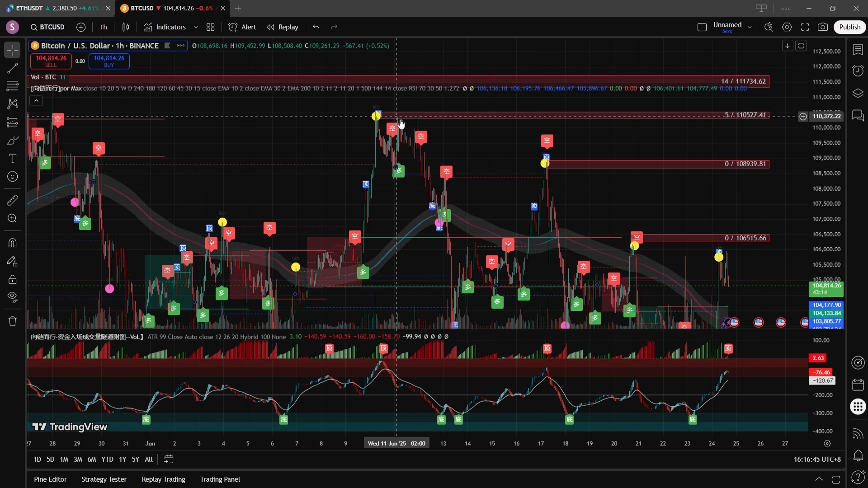Screen dimensions: 868x488
Task: Expand the Indicators dropdown arrow
Action: pos(196,27)
